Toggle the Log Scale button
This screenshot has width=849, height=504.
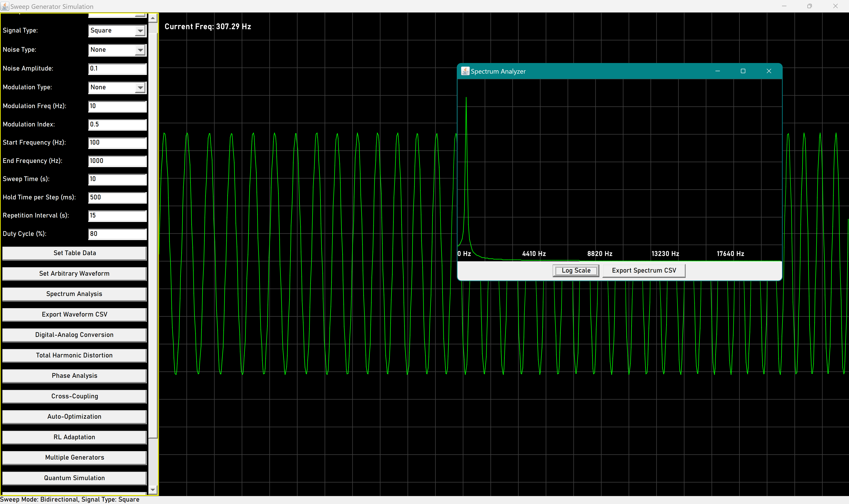576,270
